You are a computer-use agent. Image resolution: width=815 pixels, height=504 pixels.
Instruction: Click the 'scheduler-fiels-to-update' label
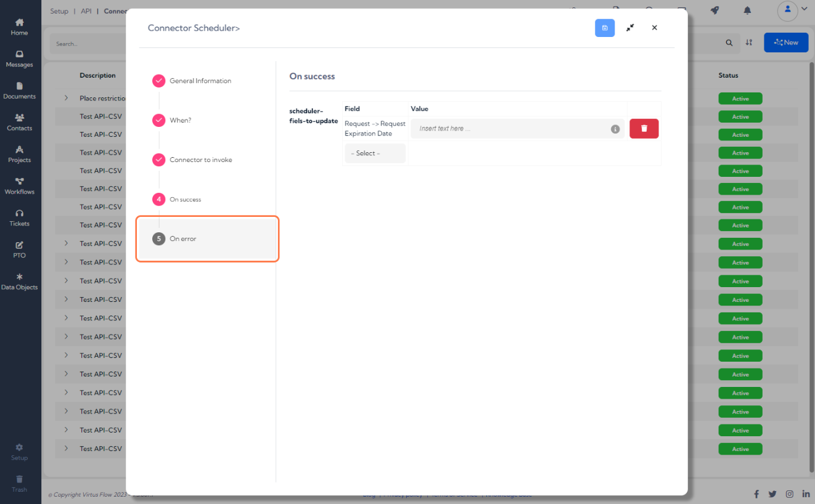[x=314, y=116]
